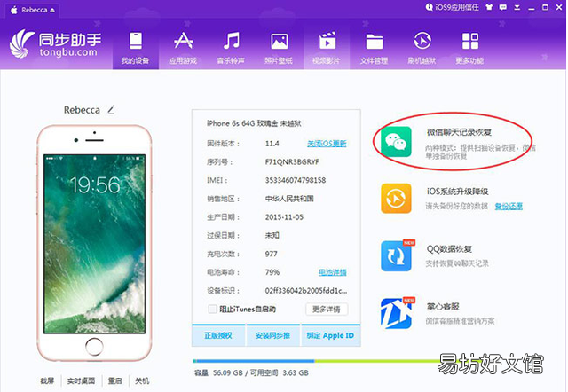The width and height of the screenshot is (568, 392).
Task: Click the eject icon beside Rebecca device tab
Action: tap(52, 10)
